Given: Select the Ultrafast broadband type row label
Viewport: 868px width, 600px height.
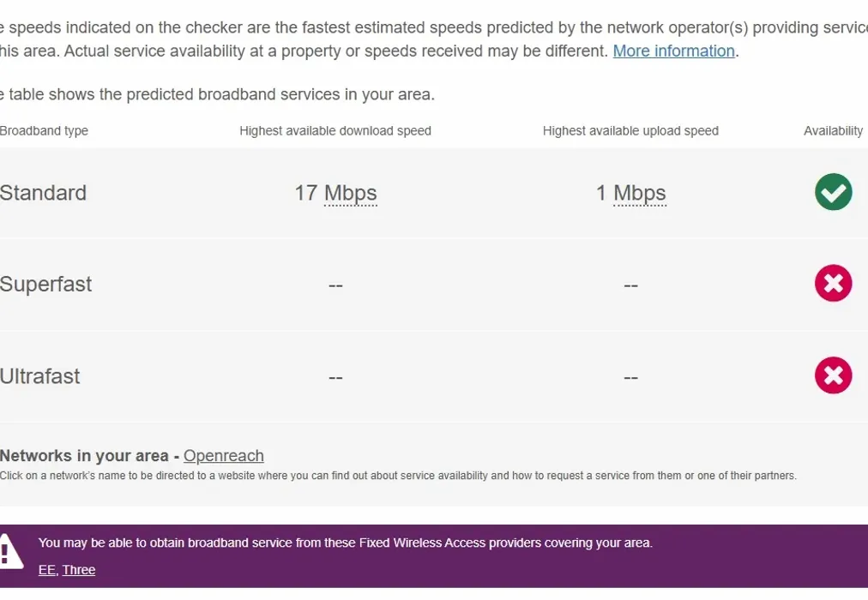Looking at the screenshot, I should pyautogui.click(x=40, y=376).
